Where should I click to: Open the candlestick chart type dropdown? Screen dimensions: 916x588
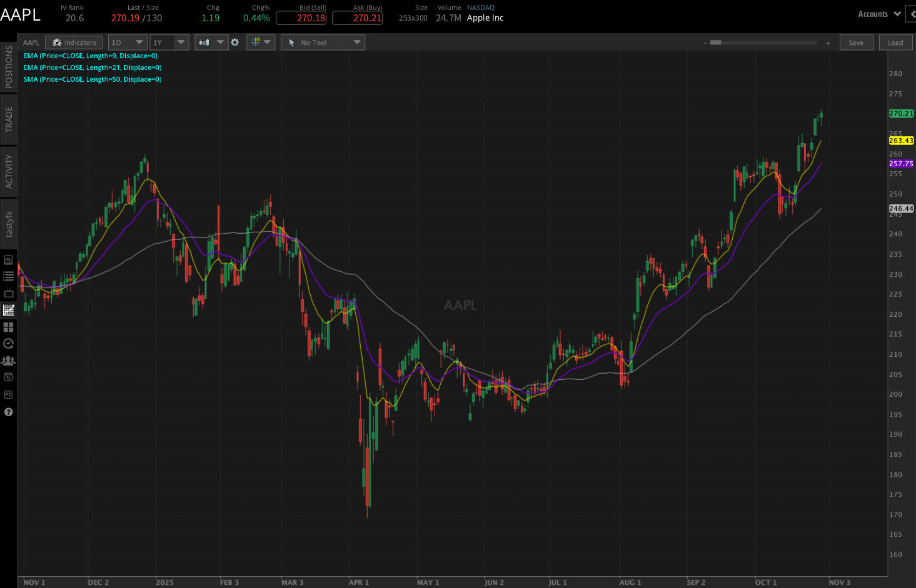pyautogui.click(x=211, y=42)
